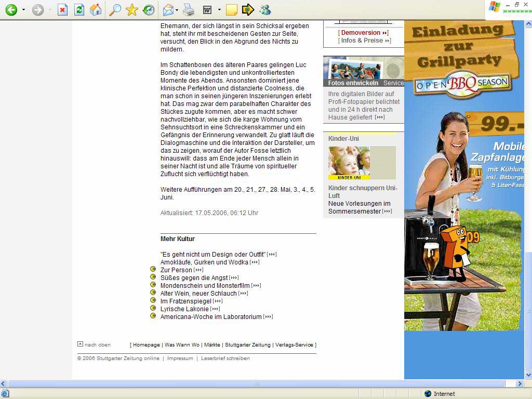Image resolution: width=532 pixels, height=399 pixels.
Task: Select Was Wann Wo in footer navigation
Action: pos(182,345)
